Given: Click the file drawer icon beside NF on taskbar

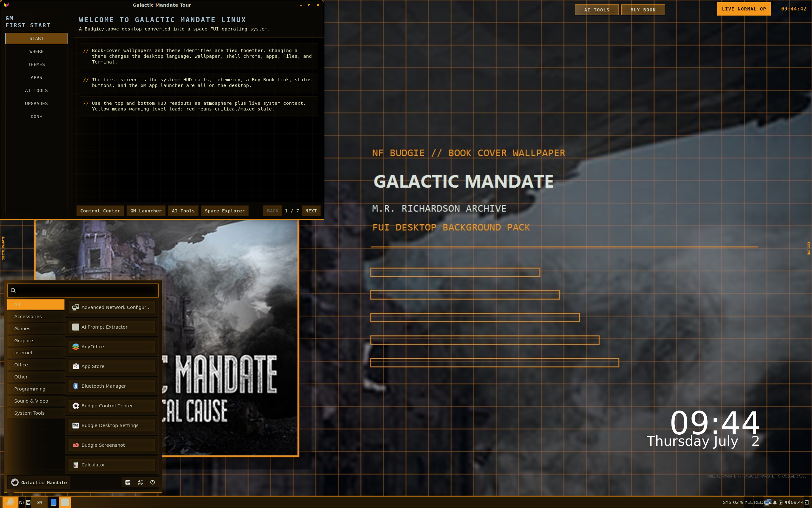Looking at the screenshot, I should coord(28,502).
